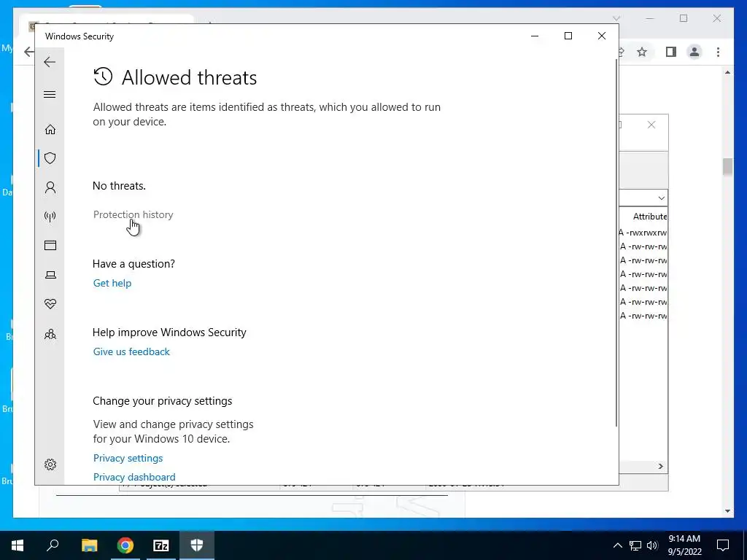The height and width of the screenshot is (560, 747).
Task: Open Firewall & network protection icon
Action: (50, 217)
